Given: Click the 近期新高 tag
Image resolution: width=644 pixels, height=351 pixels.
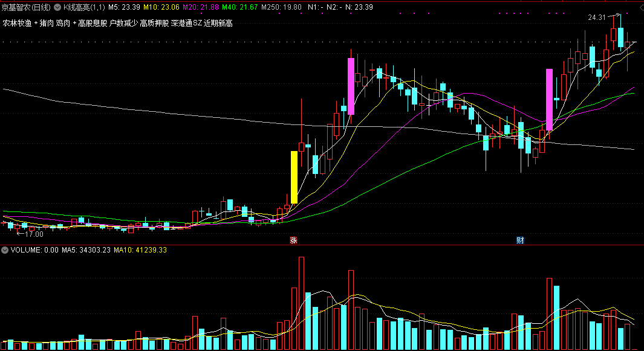Looking at the screenshot, I should pos(218,24).
